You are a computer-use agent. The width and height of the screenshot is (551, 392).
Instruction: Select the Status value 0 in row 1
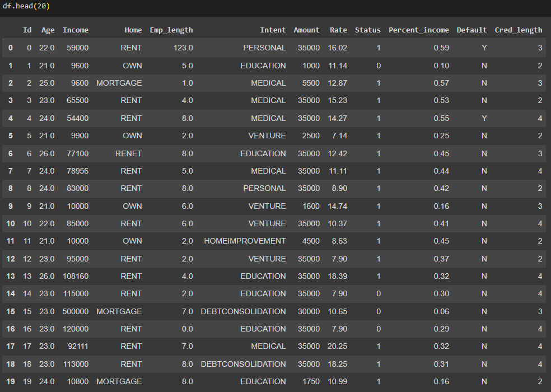(379, 66)
